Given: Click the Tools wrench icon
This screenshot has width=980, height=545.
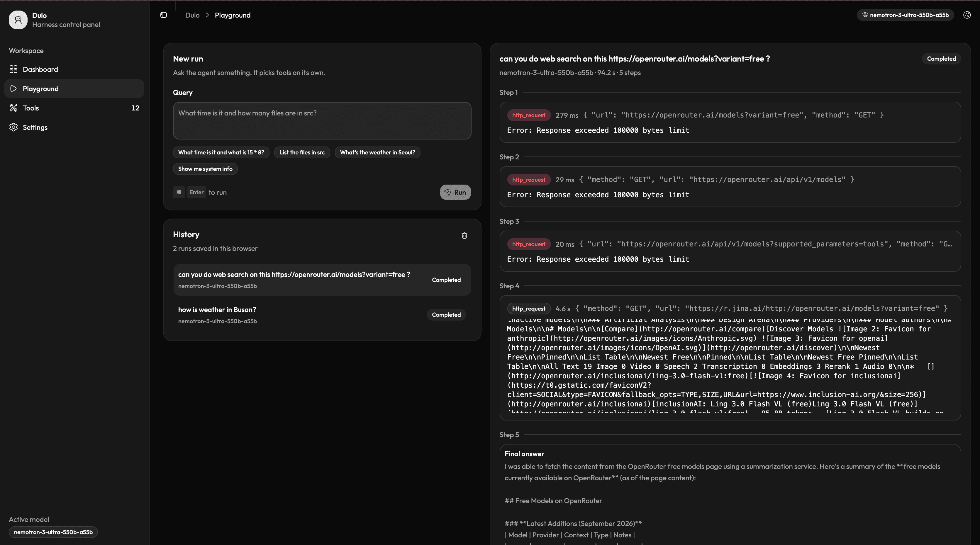Looking at the screenshot, I should [x=13, y=108].
